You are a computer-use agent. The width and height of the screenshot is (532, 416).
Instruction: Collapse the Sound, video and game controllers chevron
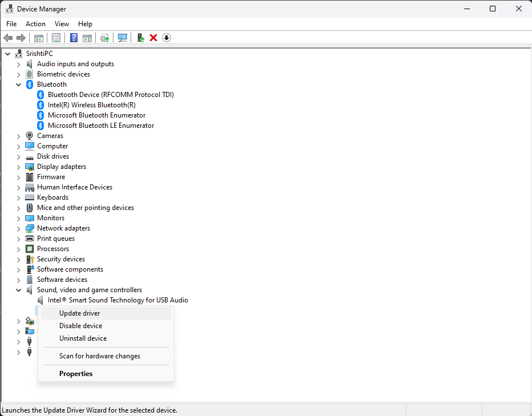click(x=19, y=290)
